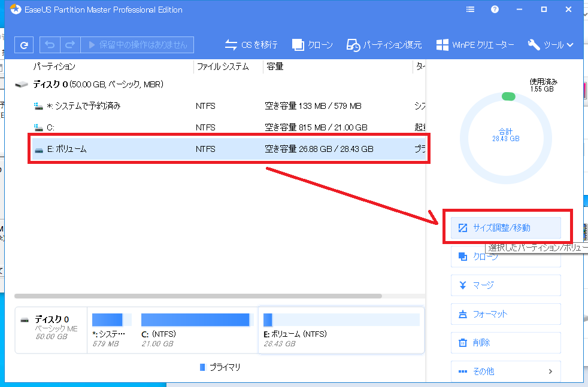Viewport: 588px width, 387px height.
Task: Expand the ツール dropdown
Action: [x=549, y=44]
